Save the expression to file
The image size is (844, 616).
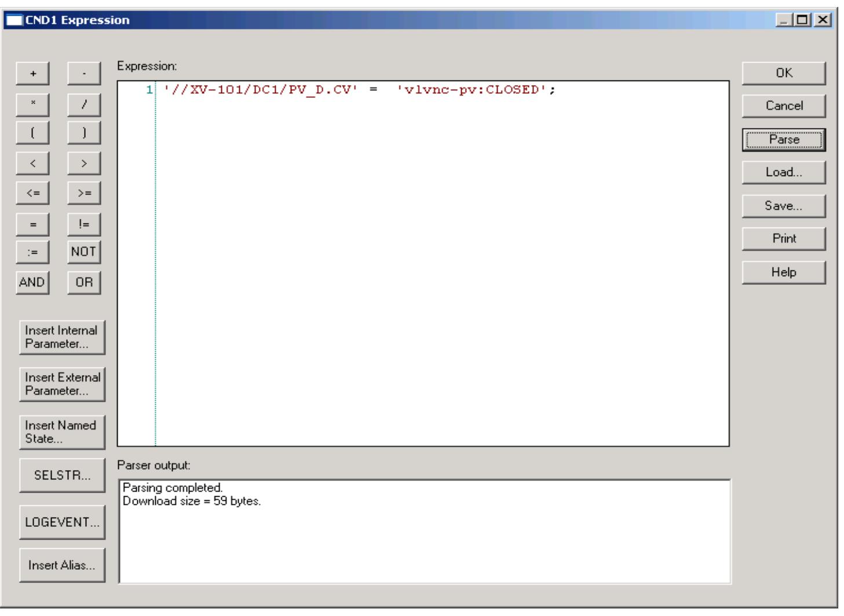pos(784,206)
